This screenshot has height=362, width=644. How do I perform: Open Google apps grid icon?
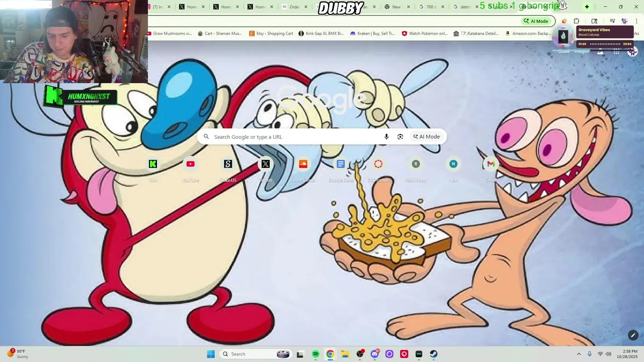[616, 51]
